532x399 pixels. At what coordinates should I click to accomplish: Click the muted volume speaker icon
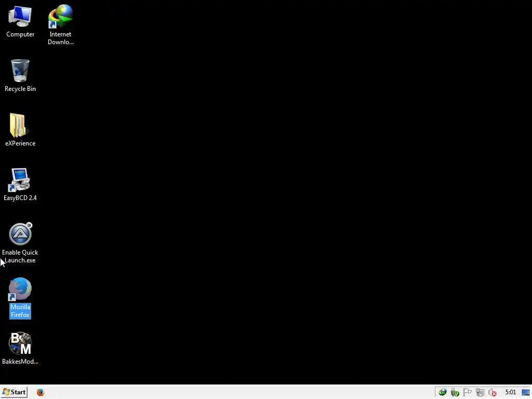click(x=493, y=393)
